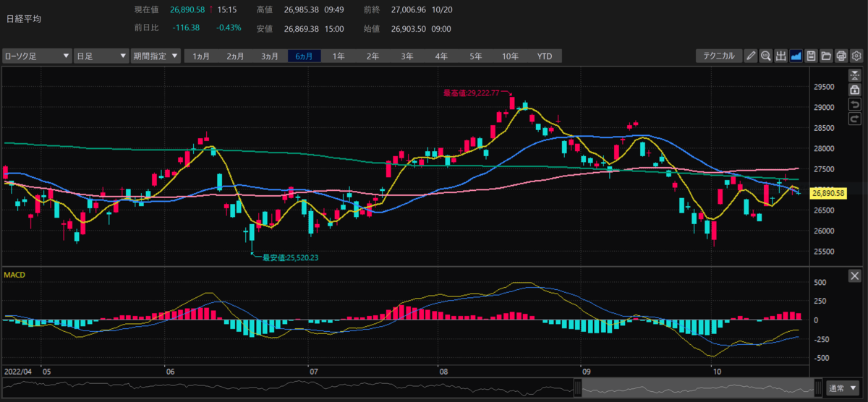Switch to the 2年 period
Image resolution: width=868 pixels, height=402 pixels.
pos(372,56)
